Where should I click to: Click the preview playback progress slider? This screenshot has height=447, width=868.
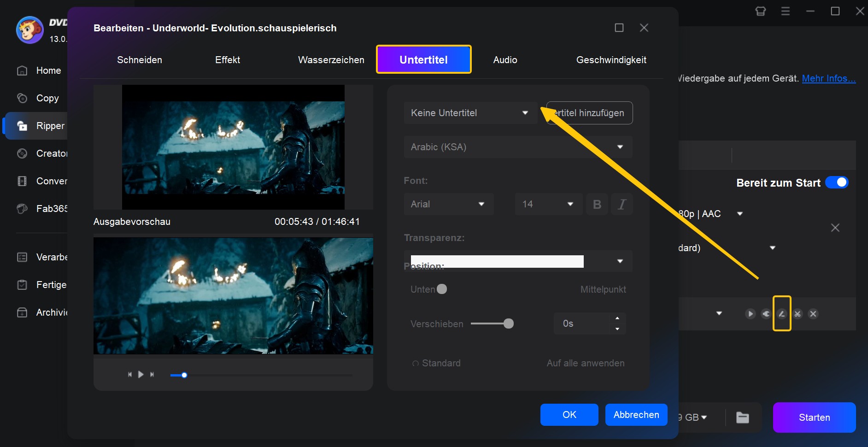(261, 375)
